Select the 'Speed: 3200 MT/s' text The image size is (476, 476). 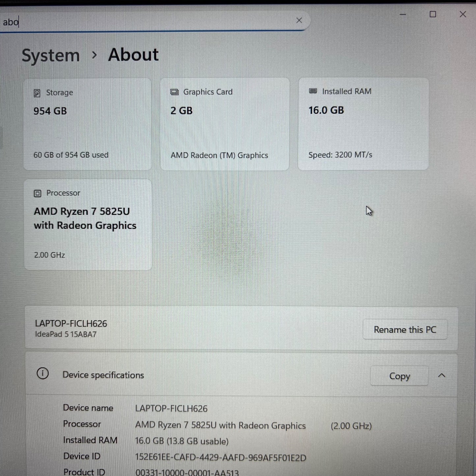340,154
